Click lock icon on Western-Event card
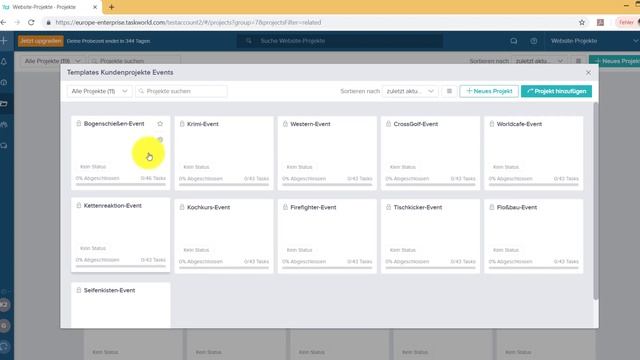Viewport: 640px width, 360px height. point(285,124)
